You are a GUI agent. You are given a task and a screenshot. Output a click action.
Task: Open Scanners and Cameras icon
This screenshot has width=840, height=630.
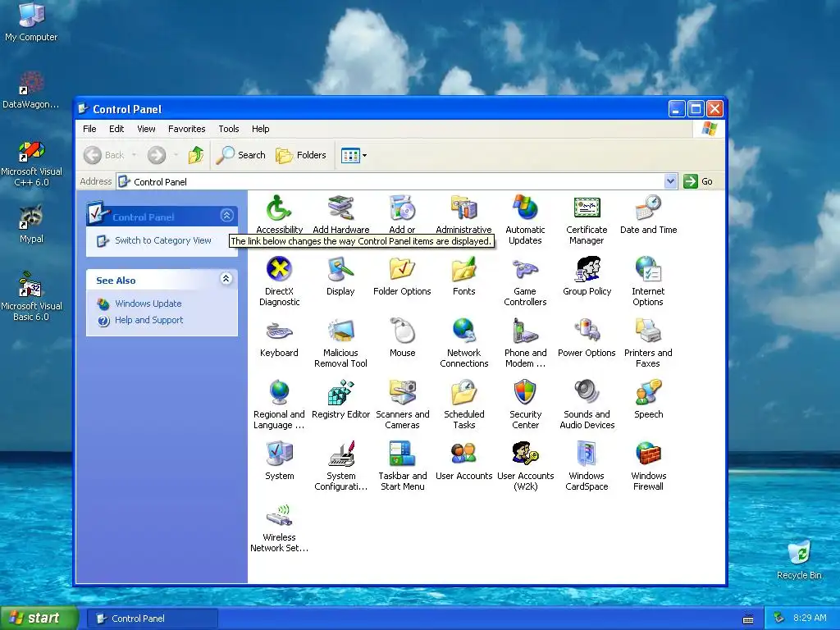(402, 392)
